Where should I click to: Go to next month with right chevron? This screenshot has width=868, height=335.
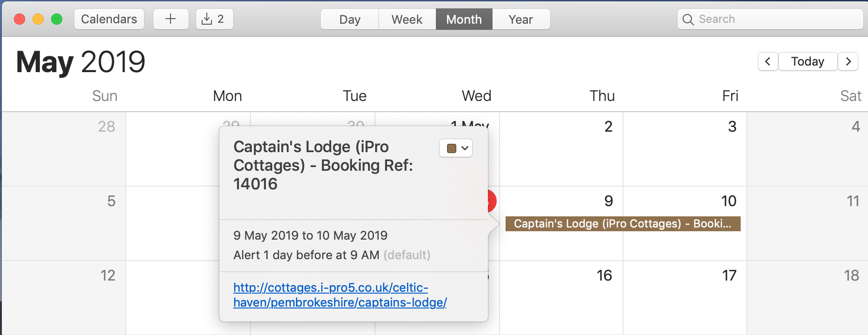coord(848,61)
